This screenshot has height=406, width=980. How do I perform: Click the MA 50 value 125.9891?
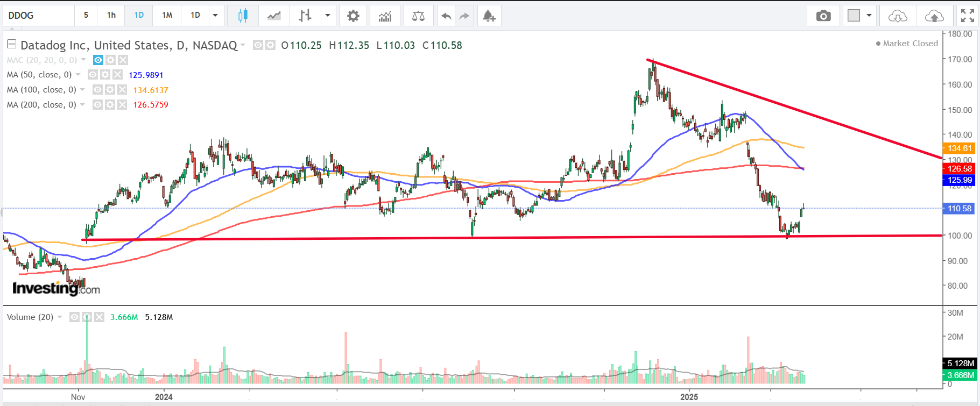point(146,75)
